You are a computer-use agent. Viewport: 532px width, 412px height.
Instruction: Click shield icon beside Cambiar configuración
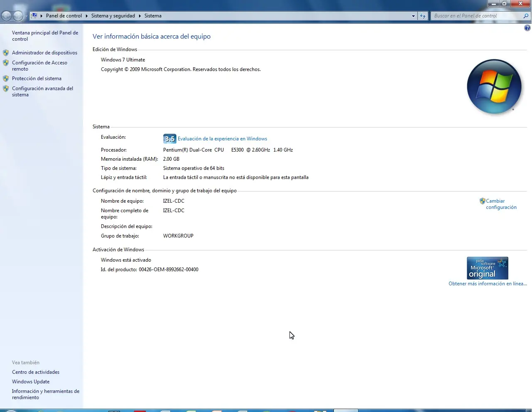482,201
